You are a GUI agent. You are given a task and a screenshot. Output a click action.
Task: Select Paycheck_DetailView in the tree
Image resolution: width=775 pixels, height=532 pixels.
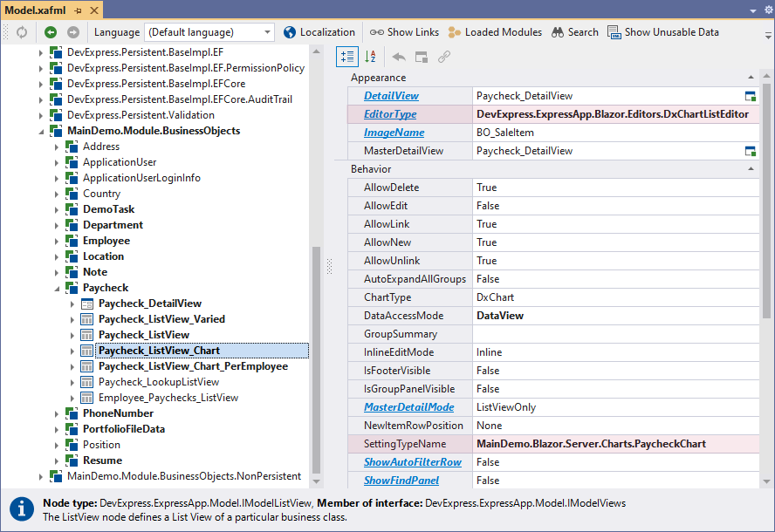coord(150,304)
